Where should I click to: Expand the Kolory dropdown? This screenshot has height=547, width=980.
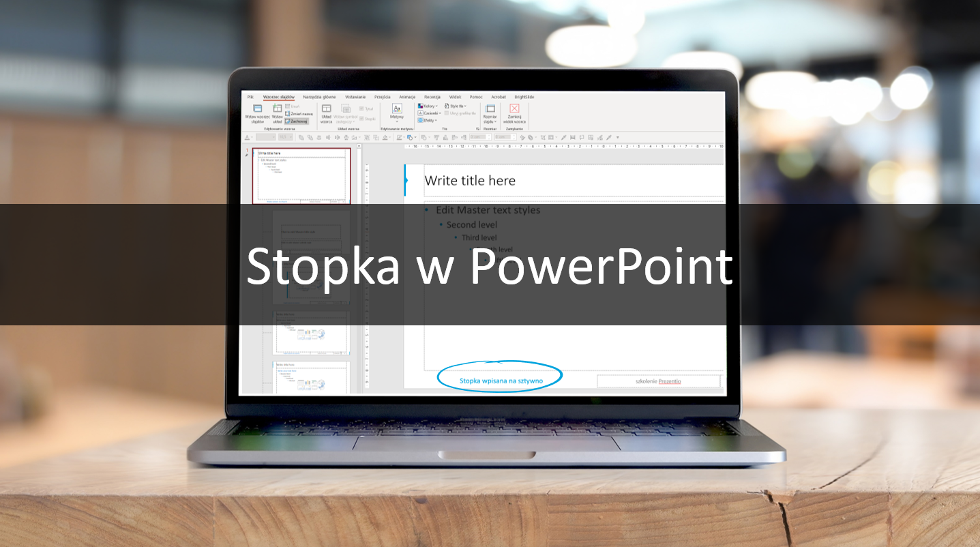(428, 106)
